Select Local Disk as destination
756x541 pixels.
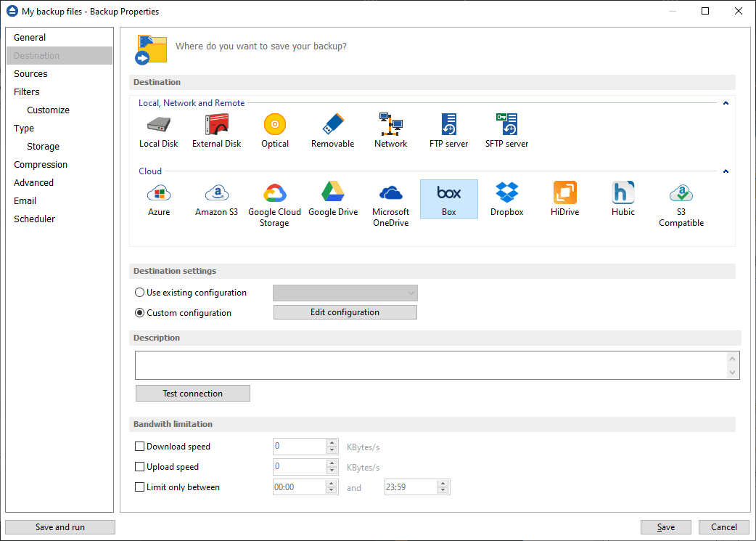point(159,130)
